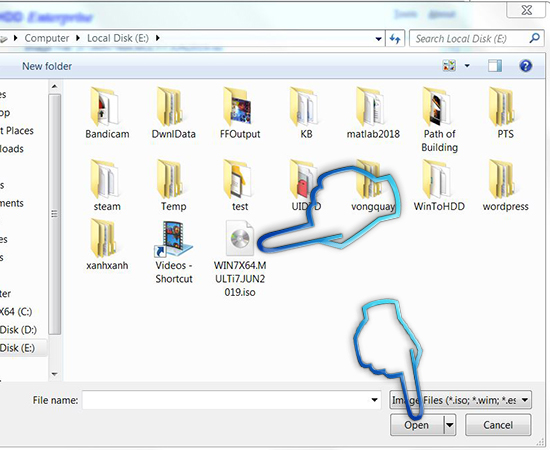Click the search magnifier icon
Screen dimensions: 550x450
534,38
